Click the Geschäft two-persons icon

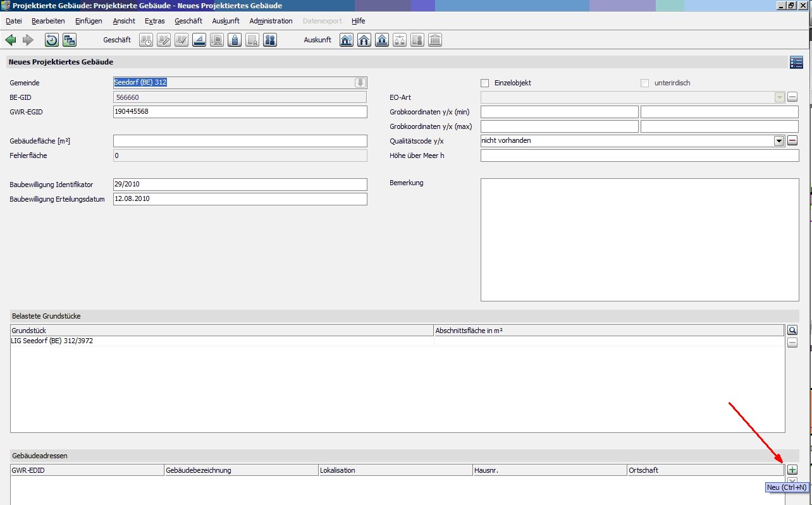[x=270, y=40]
